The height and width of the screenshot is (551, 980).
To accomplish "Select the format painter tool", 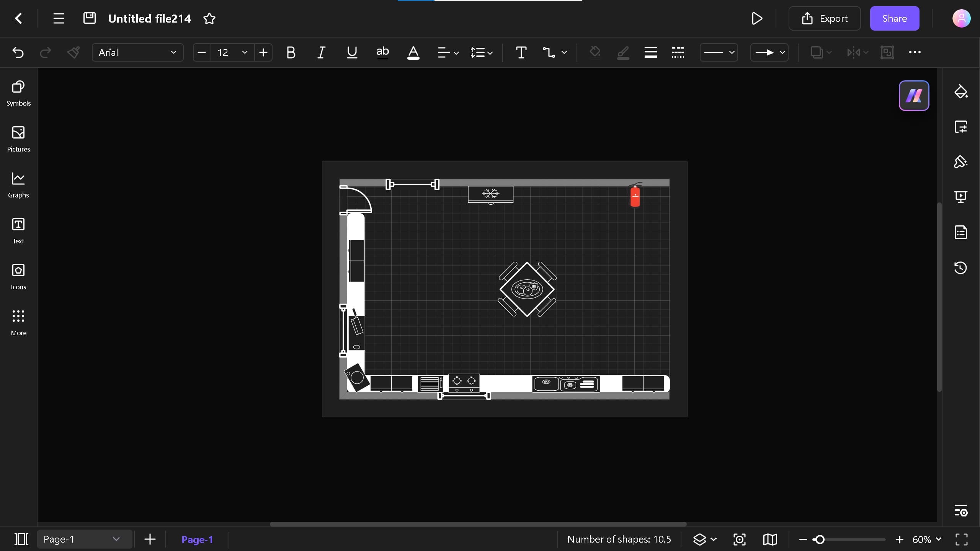I will point(73,52).
